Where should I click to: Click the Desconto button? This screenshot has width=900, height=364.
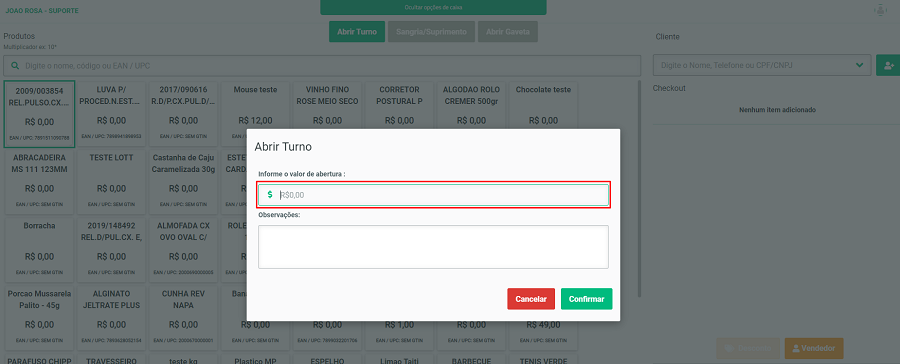tap(748, 348)
